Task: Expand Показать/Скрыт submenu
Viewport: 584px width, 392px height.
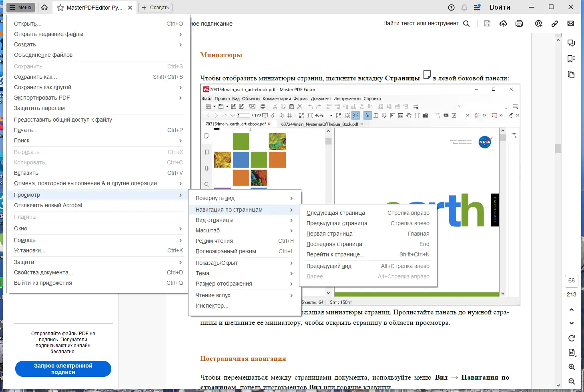Action: coord(245,263)
